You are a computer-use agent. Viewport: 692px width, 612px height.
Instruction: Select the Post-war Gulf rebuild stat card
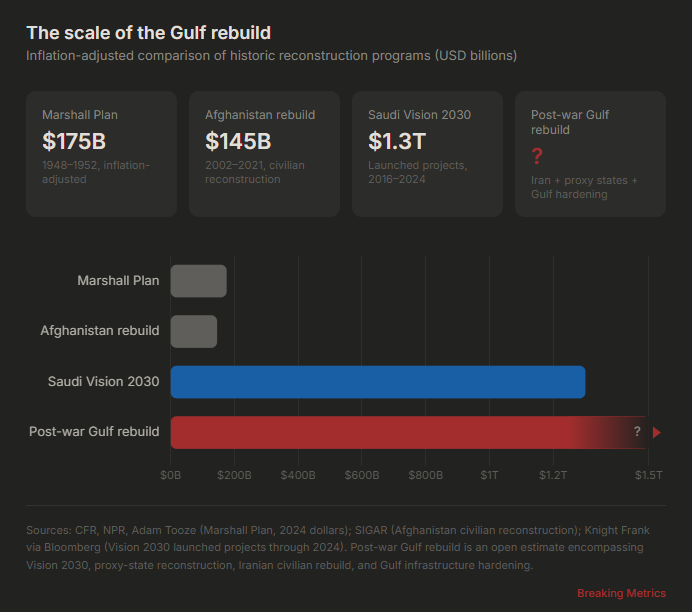[590, 154]
